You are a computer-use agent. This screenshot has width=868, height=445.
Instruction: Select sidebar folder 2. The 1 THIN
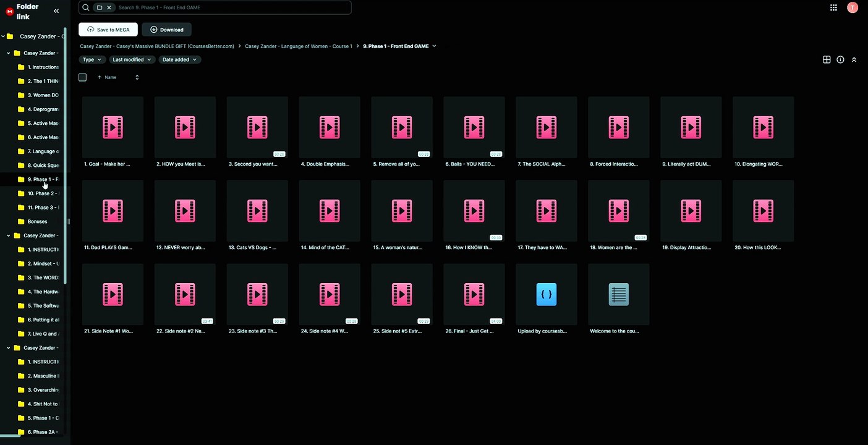pyautogui.click(x=38, y=81)
